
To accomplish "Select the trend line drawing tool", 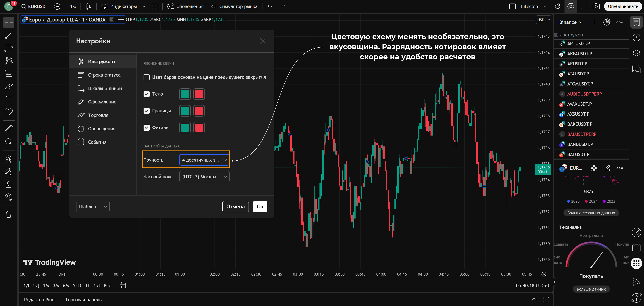I will (x=9, y=35).
